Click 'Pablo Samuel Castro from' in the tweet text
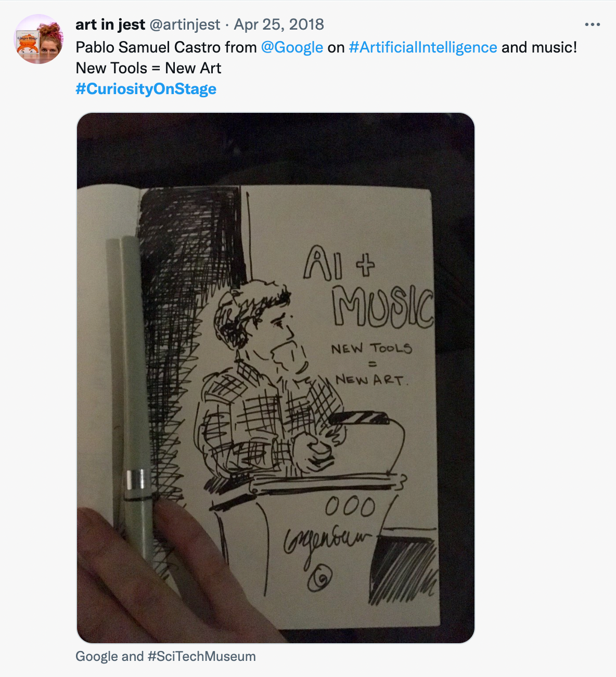This screenshot has width=616, height=677. (166, 47)
